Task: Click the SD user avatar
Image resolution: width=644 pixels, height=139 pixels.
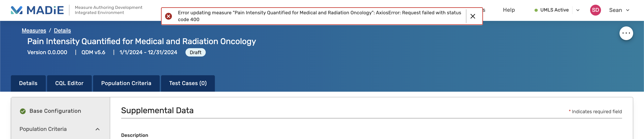Action: tap(595, 10)
